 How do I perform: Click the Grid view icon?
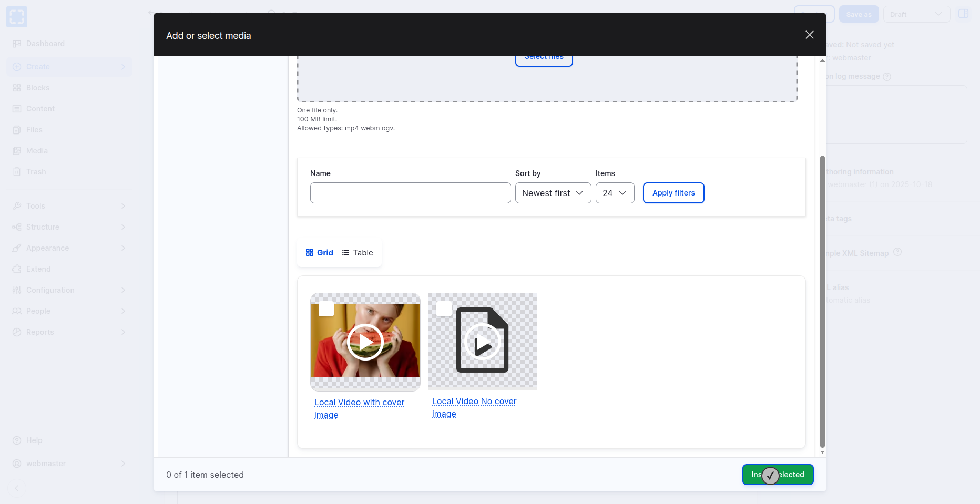click(310, 253)
